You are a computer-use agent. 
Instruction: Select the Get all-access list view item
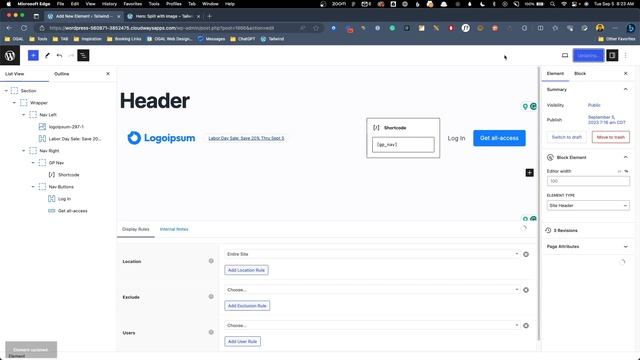pos(68,211)
